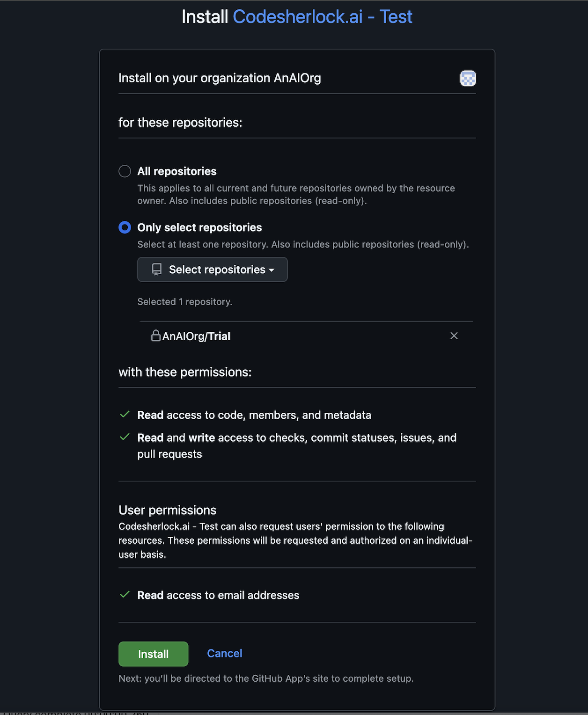Select the All repositories radio button
Screen dimensions: 588x715
tap(125, 171)
